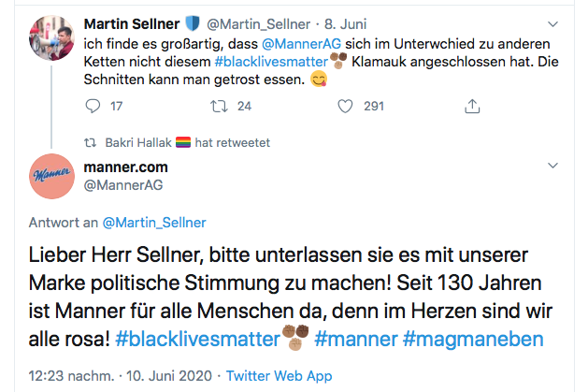Screen dimensions: 588x392
Task: Open Bakri Hallak's profile from retweet notice
Action: pos(138,143)
